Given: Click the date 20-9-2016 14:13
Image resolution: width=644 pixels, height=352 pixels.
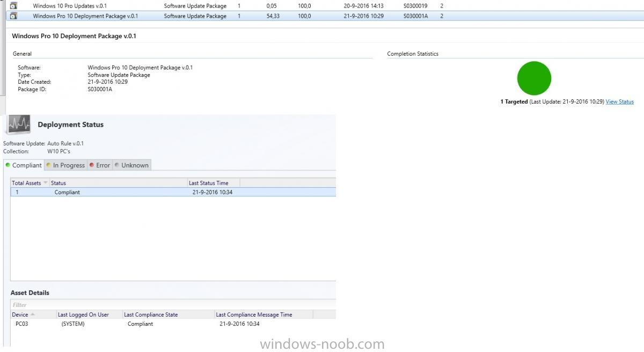Looking at the screenshot, I should tap(364, 6).
